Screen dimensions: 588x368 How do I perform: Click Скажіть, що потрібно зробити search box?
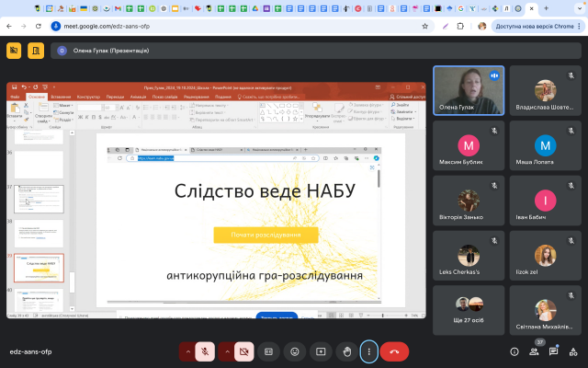(268, 97)
